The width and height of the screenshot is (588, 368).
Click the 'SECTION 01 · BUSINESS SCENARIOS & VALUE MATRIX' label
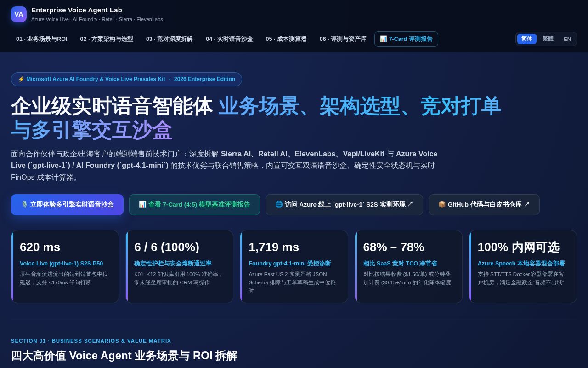[x=91, y=341]
